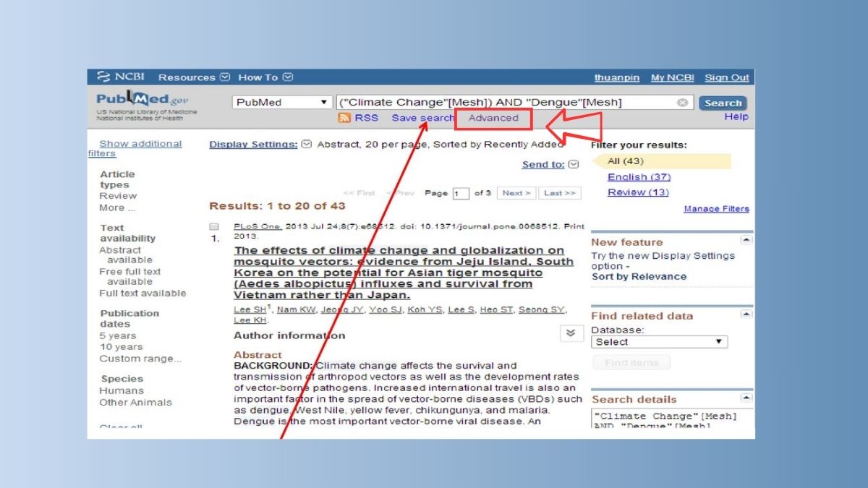Open the PubMed database dropdown
Image resolution: width=868 pixels, height=488 pixels.
pyautogui.click(x=281, y=103)
